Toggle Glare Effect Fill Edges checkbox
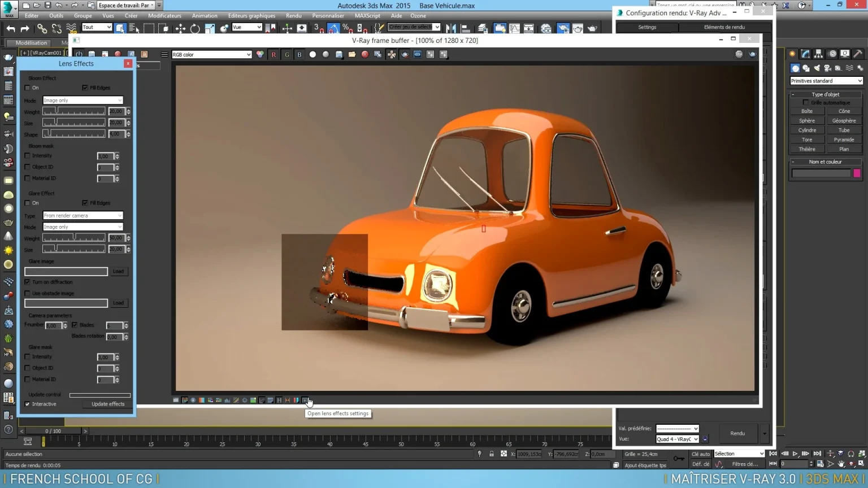Viewport: 868px width, 488px height. pos(85,203)
